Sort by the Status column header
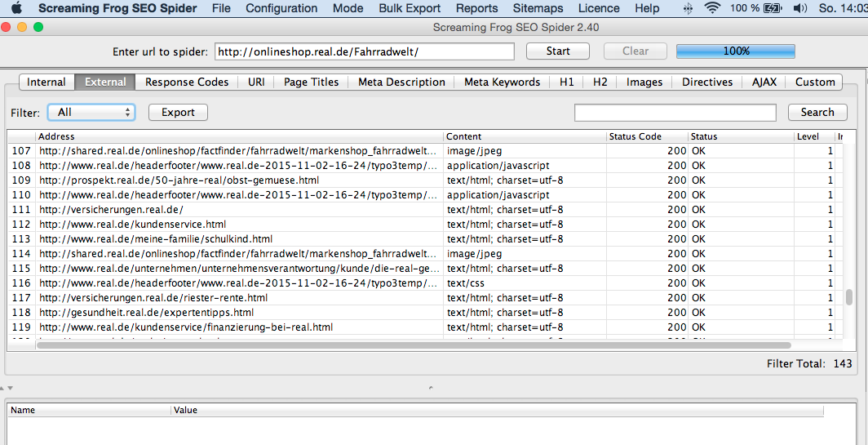868x445 pixels. click(x=741, y=136)
